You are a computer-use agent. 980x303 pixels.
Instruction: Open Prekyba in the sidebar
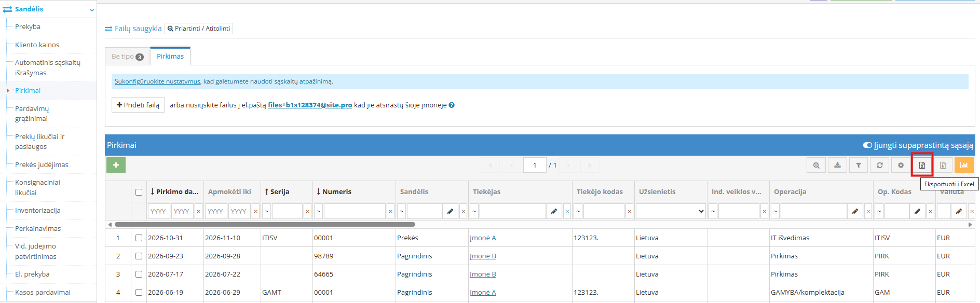tap(28, 27)
